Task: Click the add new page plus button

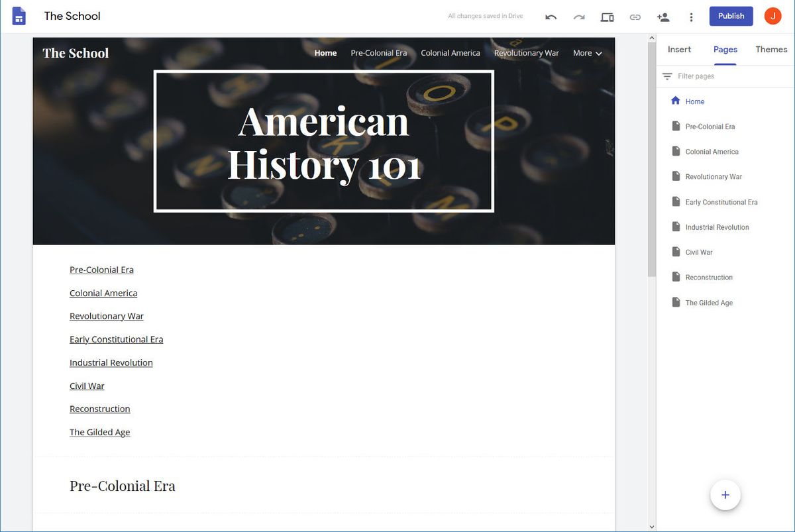Action: point(725,494)
